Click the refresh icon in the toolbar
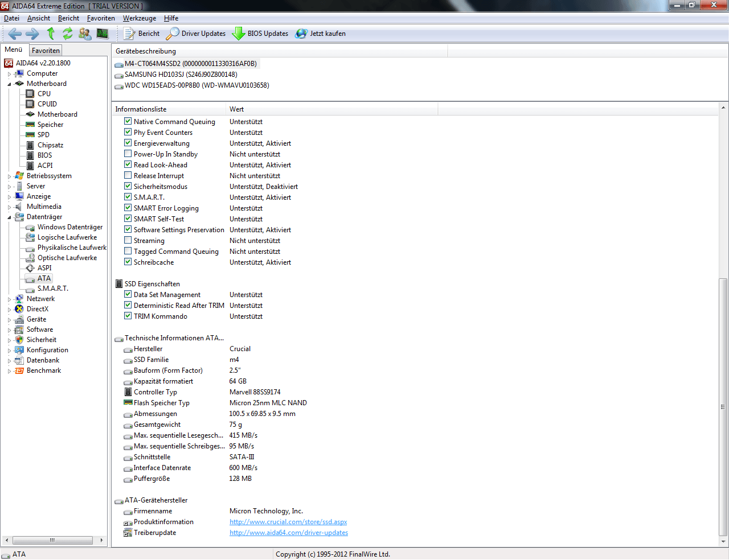This screenshot has height=560, width=729. [x=68, y=34]
